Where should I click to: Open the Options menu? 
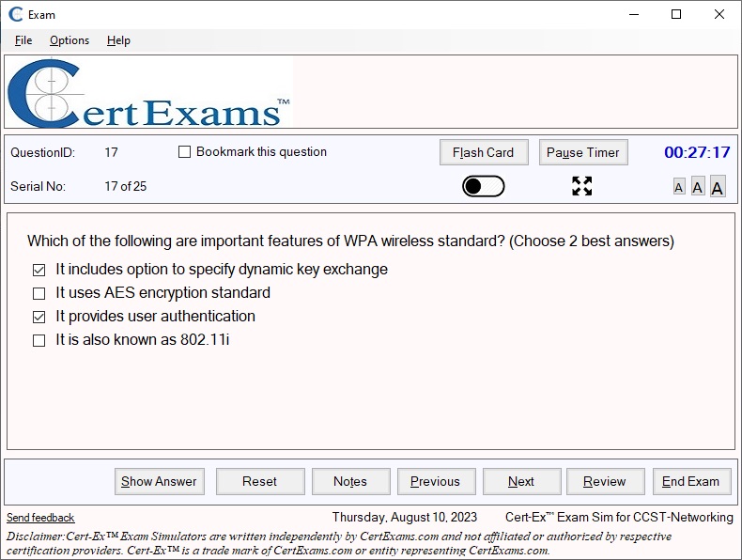70,40
